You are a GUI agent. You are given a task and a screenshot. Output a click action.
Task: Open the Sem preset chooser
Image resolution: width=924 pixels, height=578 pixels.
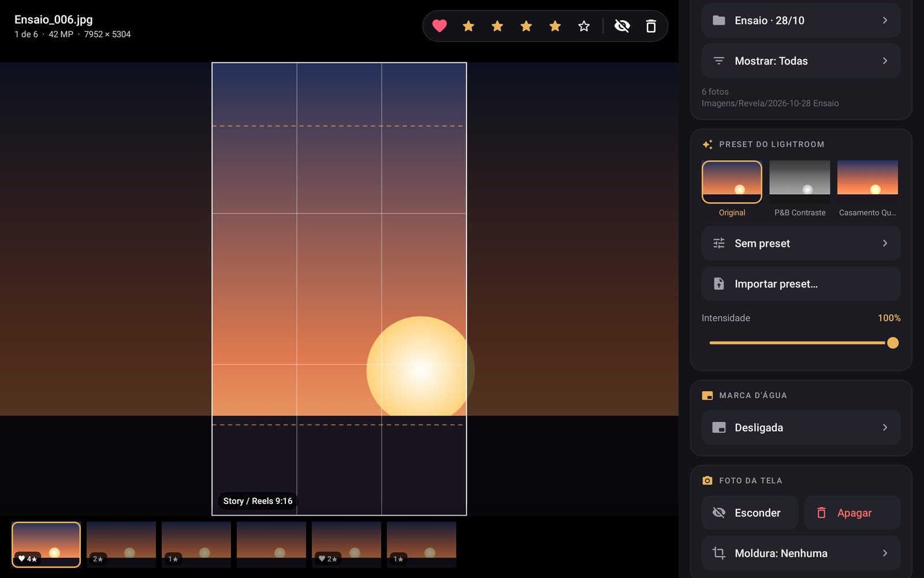click(801, 243)
